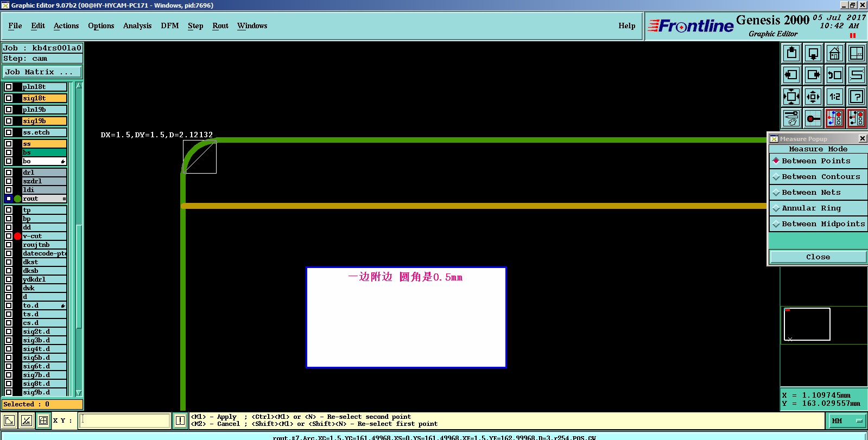Click the Frontline logo

point(690,25)
